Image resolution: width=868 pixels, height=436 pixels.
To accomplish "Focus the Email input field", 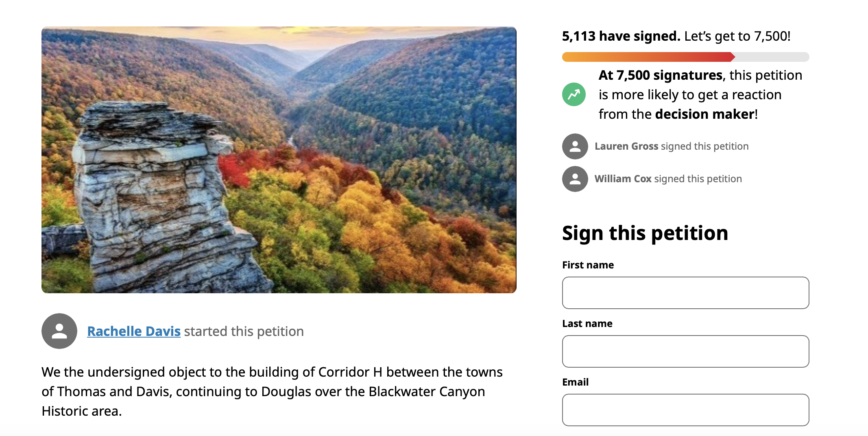I will click(x=685, y=410).
